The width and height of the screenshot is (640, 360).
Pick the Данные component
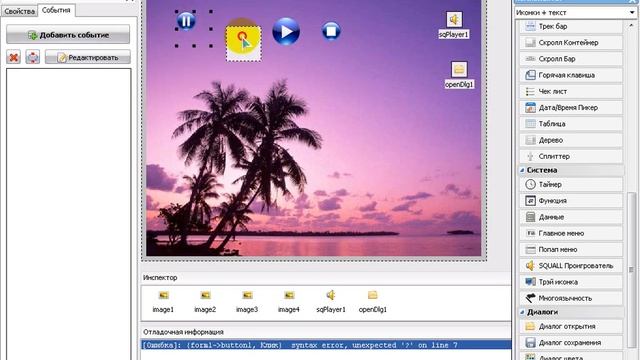coord(571,217)
